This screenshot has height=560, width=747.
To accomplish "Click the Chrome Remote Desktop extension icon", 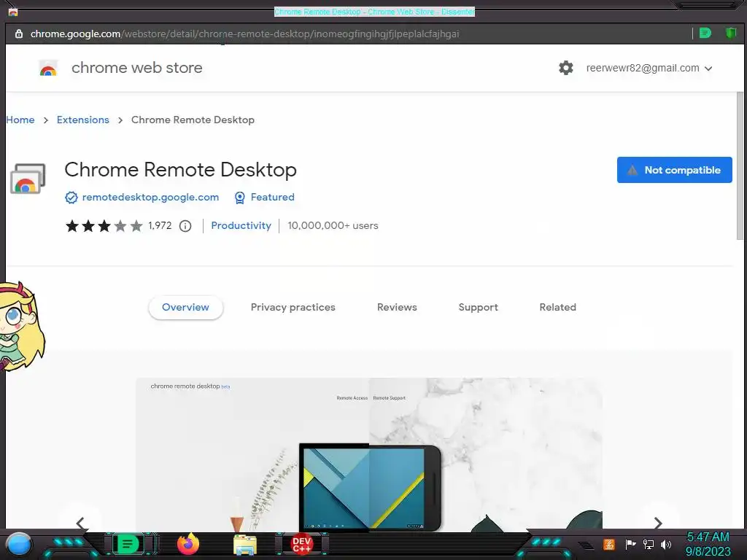I will [28, 179].
